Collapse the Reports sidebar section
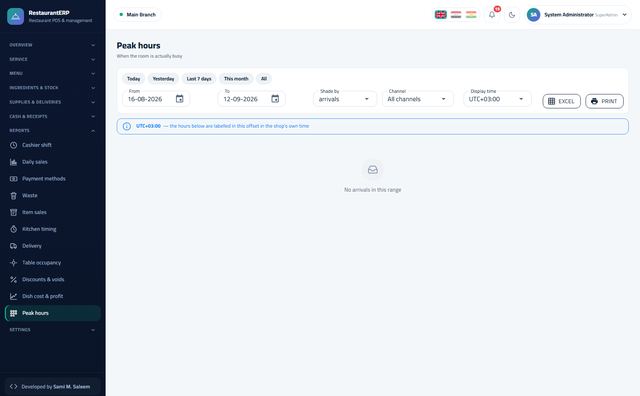640x396 pixels. [x=52, y=131]
